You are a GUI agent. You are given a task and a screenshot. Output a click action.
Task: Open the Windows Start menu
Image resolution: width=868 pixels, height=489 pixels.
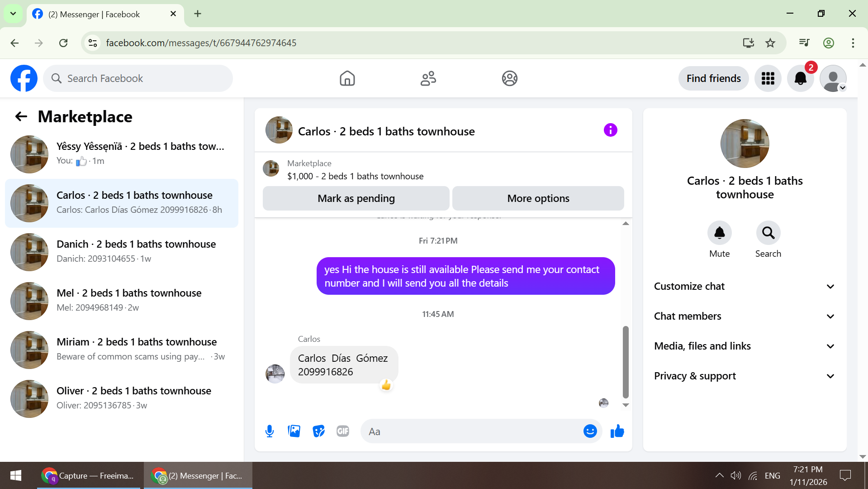click(16, 475)
